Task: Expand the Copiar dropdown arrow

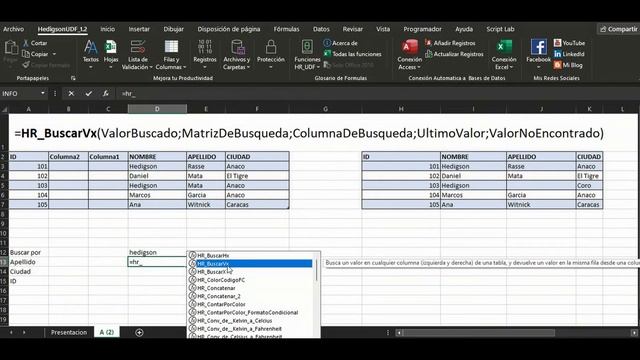Action: coord(54,54)
